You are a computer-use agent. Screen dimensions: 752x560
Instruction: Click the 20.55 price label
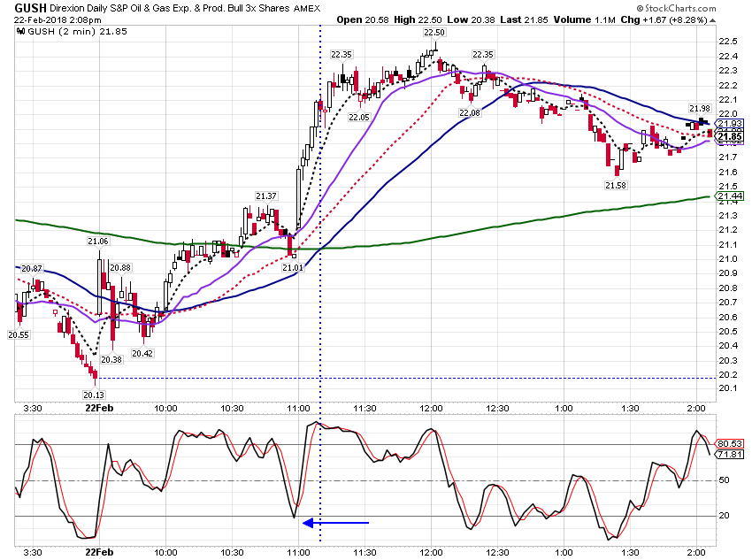[x=19, y=334]
